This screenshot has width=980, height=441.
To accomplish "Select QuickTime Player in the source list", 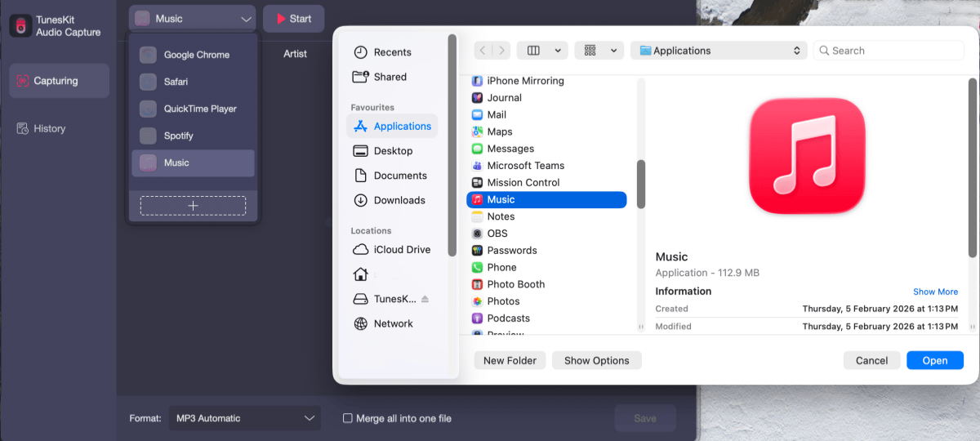I will tap(193, 109).
